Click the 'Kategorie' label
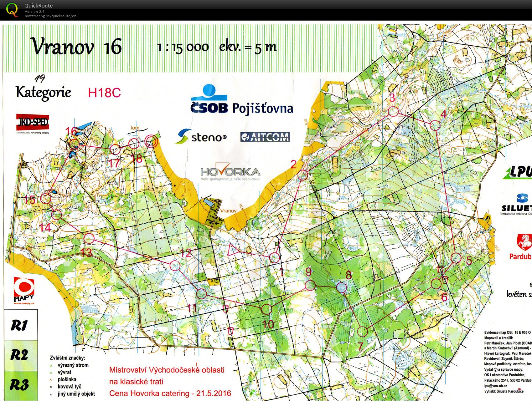 tap(43, 93)
